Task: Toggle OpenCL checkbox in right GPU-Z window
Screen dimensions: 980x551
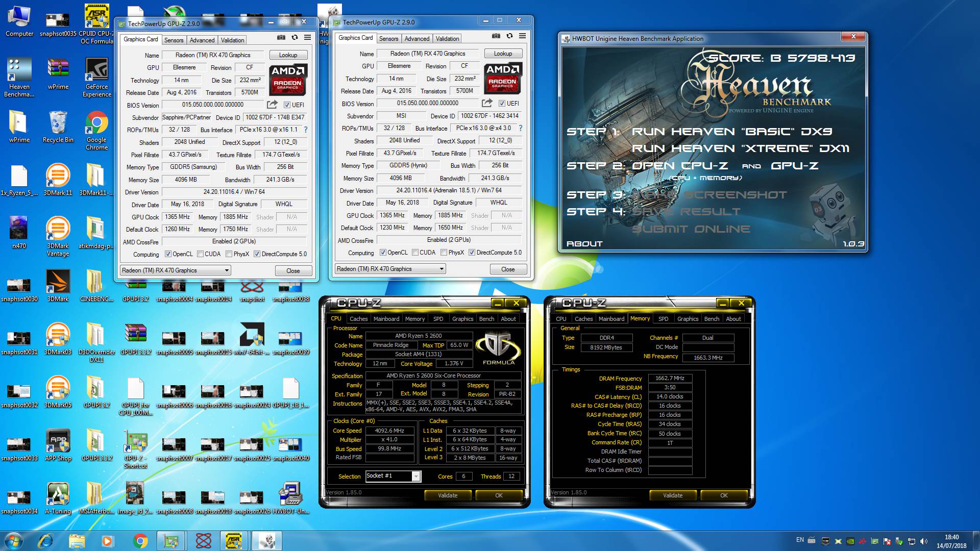Action: [x=383, y=253]
